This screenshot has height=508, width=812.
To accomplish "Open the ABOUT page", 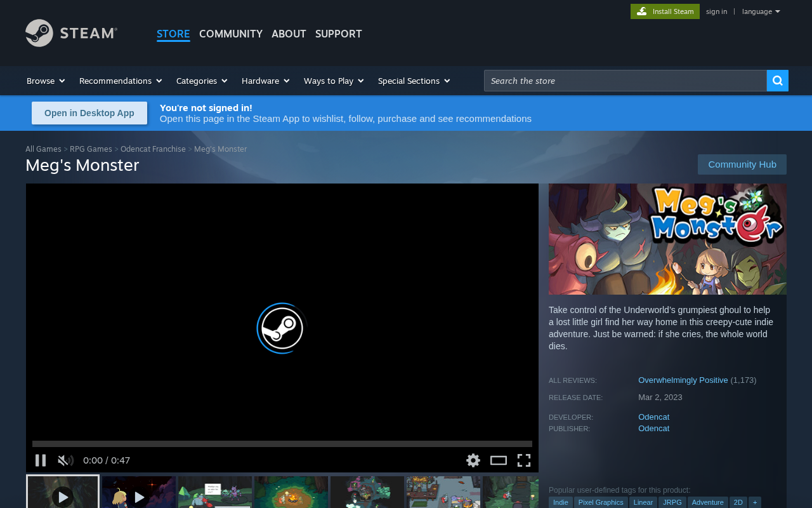I will [289, 34].
